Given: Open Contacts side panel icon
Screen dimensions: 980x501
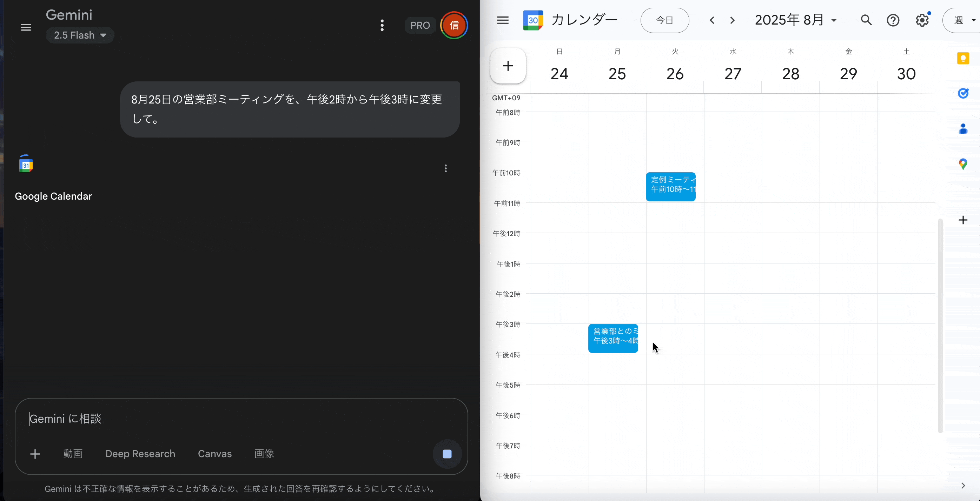Looking at the screenshot, I should click(x=963, y=129).
